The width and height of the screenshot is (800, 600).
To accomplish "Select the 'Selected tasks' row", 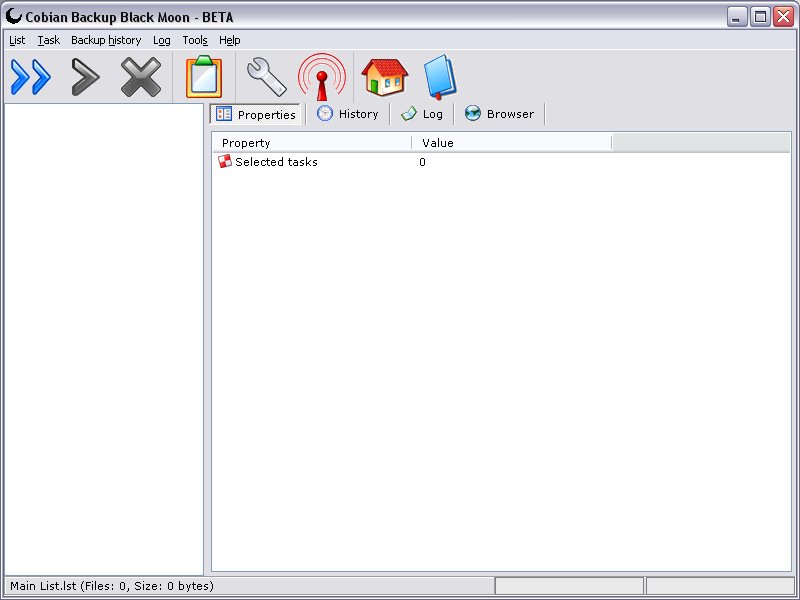I will tap(501, 162).
